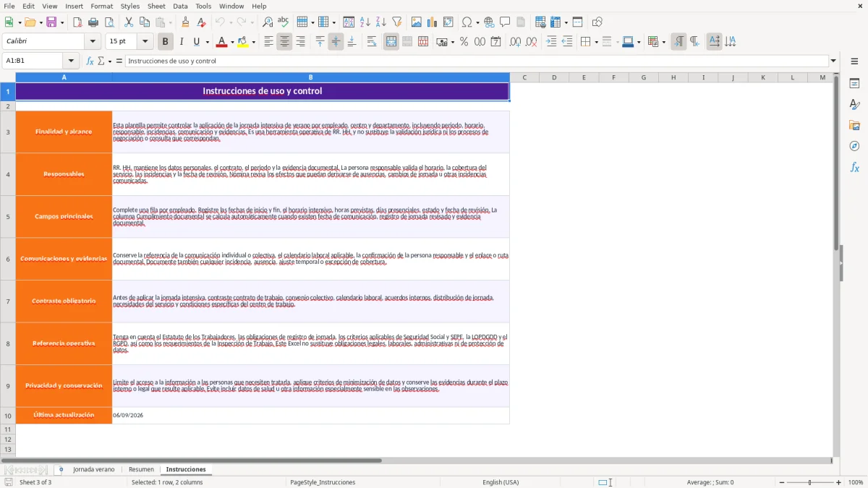This screenshot has width=868, height=488.
Task: Open the Name Box dropdown arrow
Action: [x=71, y=61]
